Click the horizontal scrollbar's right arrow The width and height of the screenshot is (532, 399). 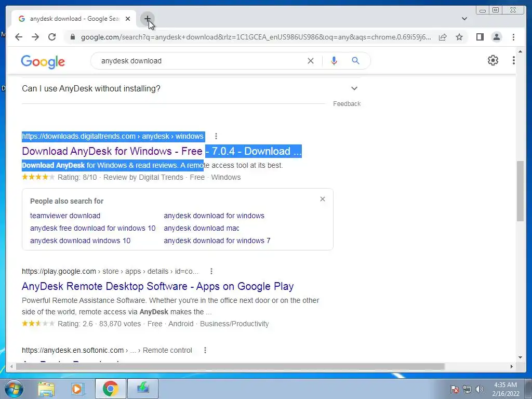coord(512,366)
